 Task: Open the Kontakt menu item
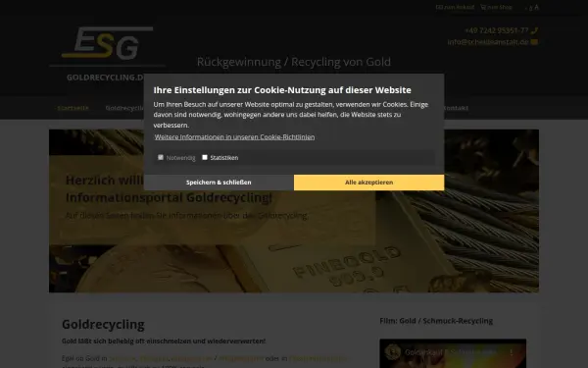[456, 108]
